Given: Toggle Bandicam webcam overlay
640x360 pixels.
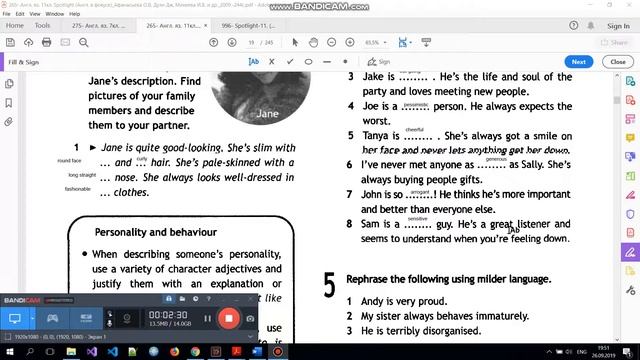Looking at the screenshot, I should coord(127,318).
